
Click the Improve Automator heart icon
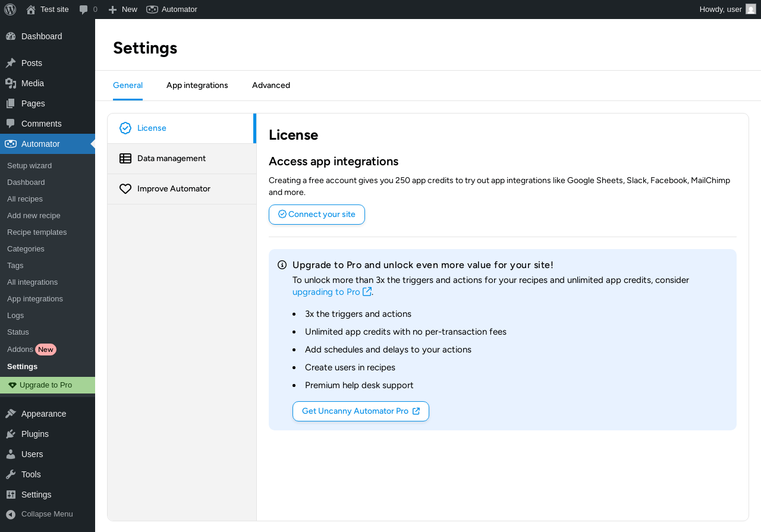[125, 189]
